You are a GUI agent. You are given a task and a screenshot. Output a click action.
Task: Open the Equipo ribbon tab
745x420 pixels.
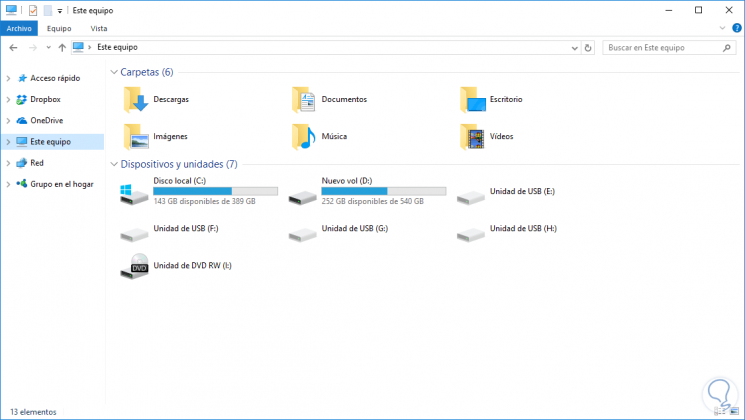[x=59, y=29]
